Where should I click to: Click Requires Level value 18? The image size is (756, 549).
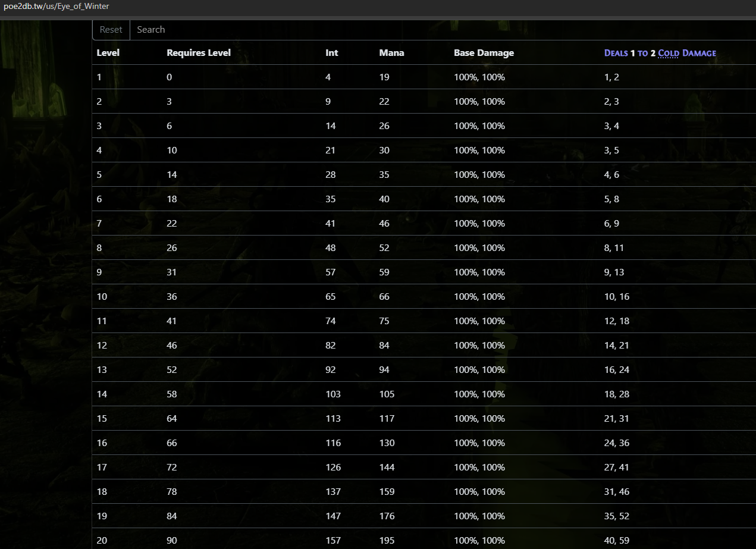click(172, 199)
